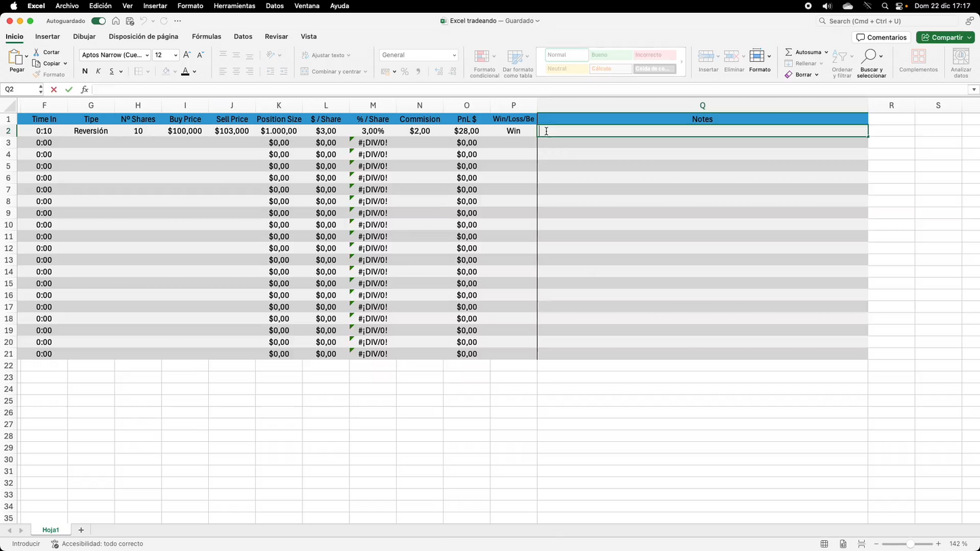980x551 pixels.
Task: Cancel cell entry with the red X
Action: 54,89
